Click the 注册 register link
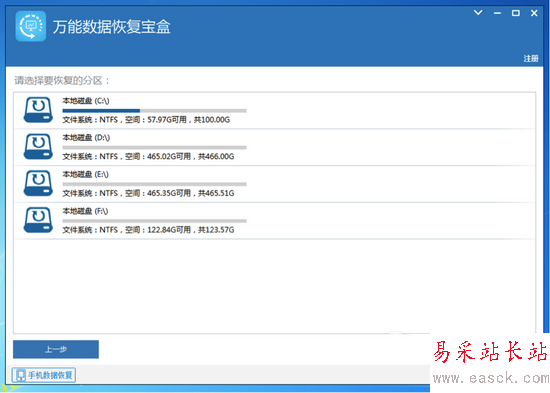The image size is (550, 393). tap(531, 58)
